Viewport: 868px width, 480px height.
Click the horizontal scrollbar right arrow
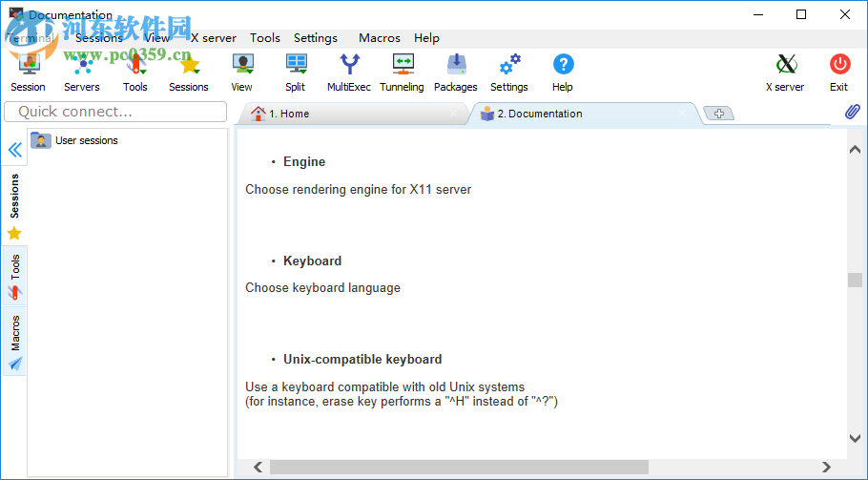click(826, 467)
